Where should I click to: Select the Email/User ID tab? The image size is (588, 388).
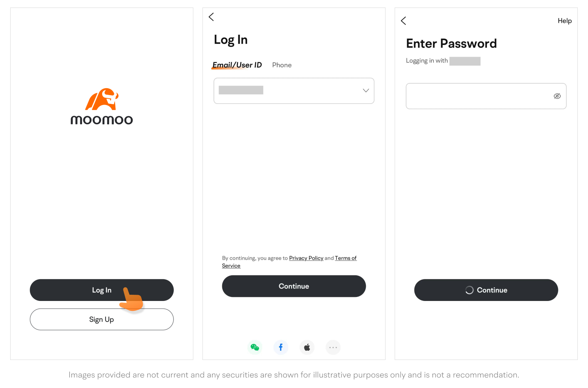pyautogui.click(x=237, y=65)
